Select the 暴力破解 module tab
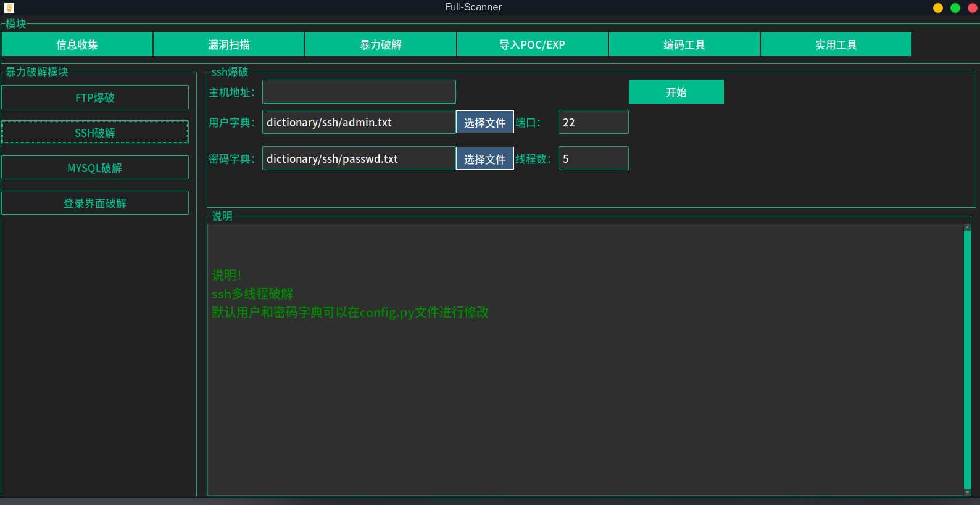 pyautogui.click(x=381, y=44)
